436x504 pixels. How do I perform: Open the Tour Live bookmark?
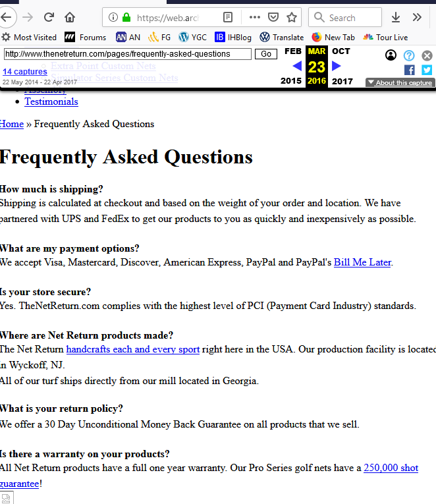coord(385,38)
